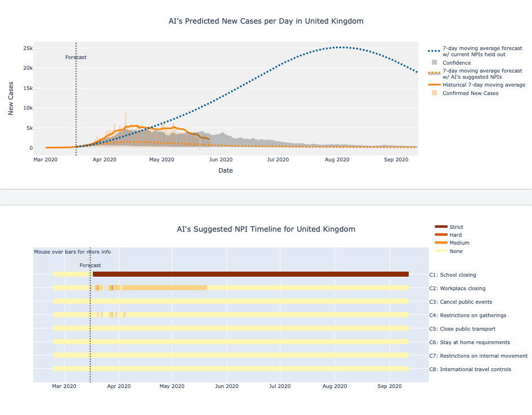Select the Hard legend entry
532x415 pixels.
455,235
